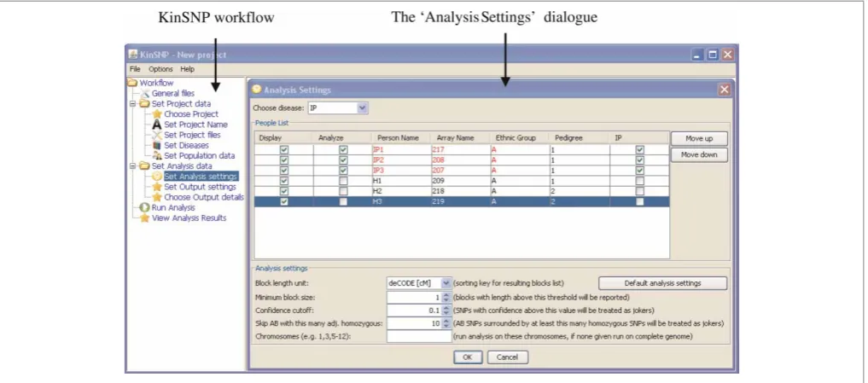The height and width of the screenshot is (383, 868).
Task: Select the Run Analysis green arrow icon
Action: coord(145,207)
